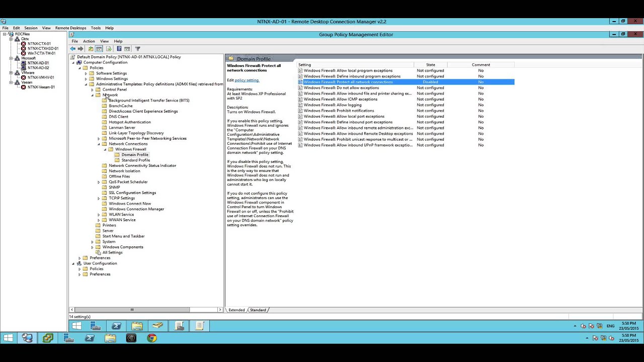Viewport: 644px width, 362px height.
Task: Select NTNX-Veeam-01 server node
Action: click(41, 87)
